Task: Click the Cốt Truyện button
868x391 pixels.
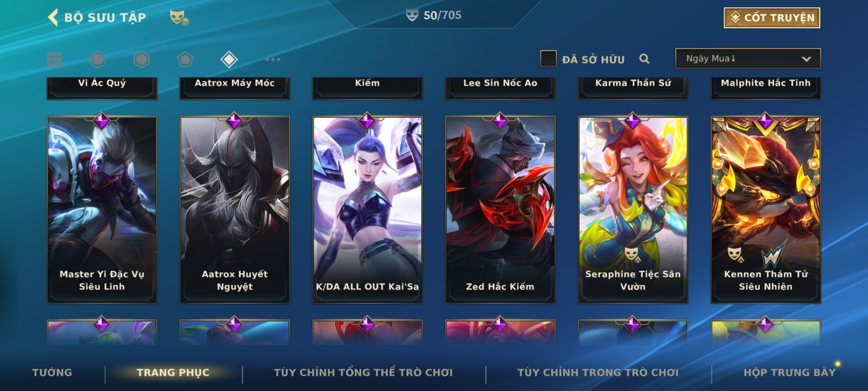Action: 772,18
